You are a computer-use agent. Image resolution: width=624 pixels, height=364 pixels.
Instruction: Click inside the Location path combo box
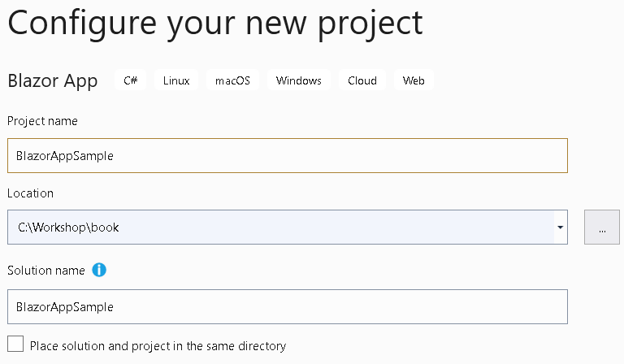tap(325, 227)
